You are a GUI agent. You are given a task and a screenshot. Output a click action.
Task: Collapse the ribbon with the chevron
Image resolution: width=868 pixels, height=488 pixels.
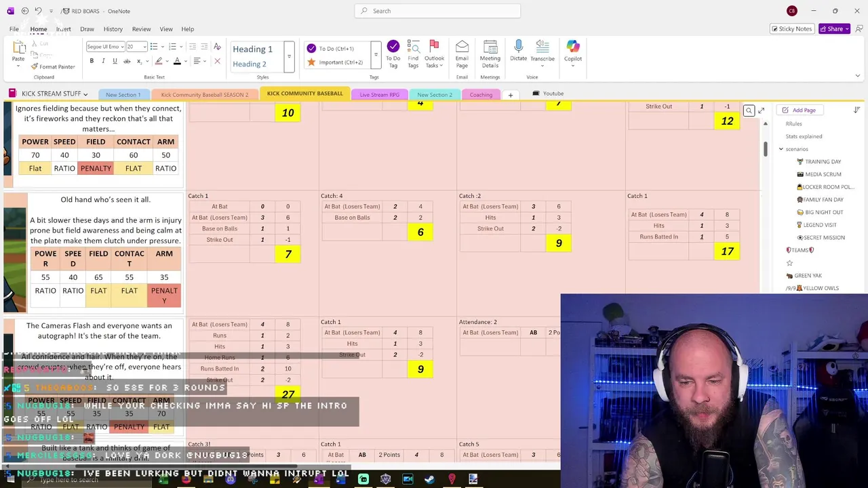pos(858,76)
